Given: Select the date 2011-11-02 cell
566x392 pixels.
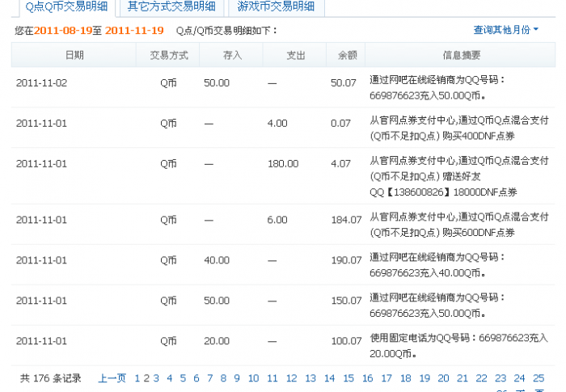Looking at the screenshot, I should [x=42, y=83].
